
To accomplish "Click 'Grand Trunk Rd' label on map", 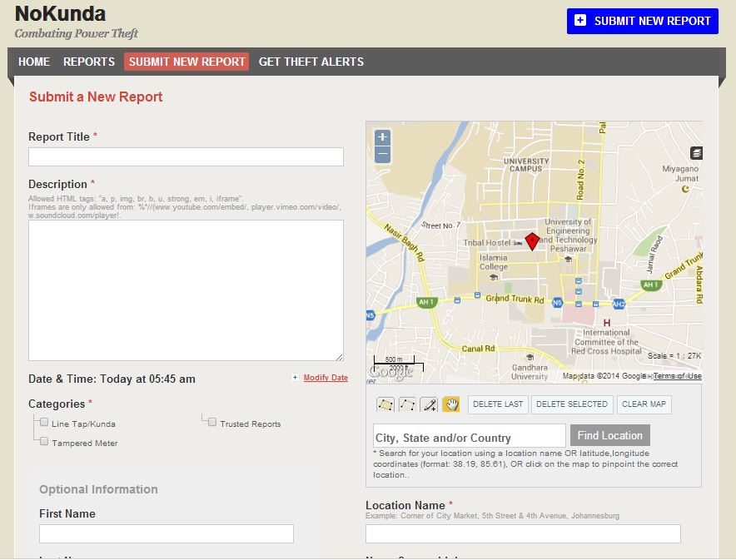I will (515, 298).
